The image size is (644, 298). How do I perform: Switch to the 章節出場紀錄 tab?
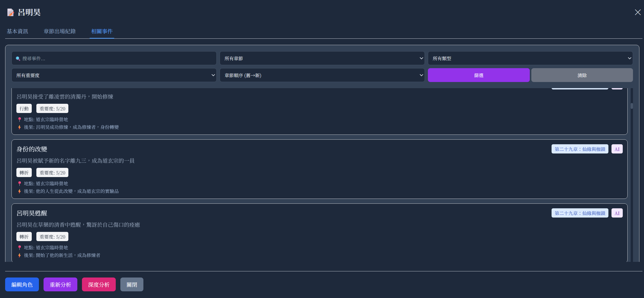pyautogui.click(x=60, y=31)
